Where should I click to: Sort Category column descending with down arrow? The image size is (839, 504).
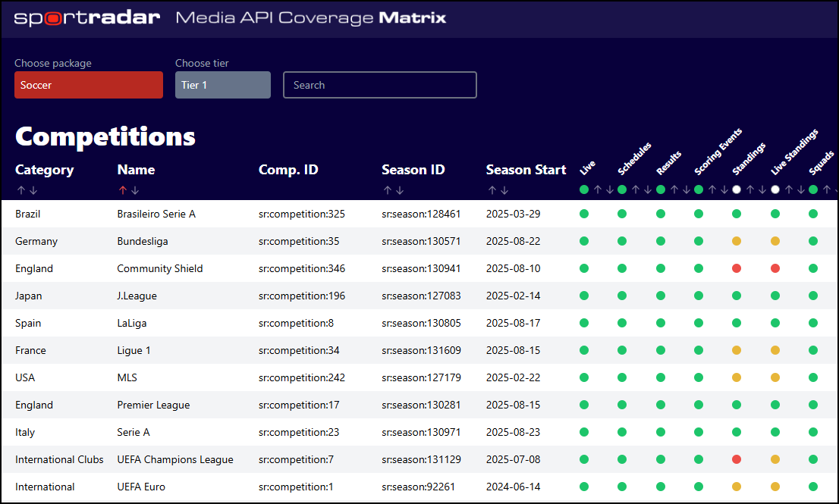[x=33, y=190]
